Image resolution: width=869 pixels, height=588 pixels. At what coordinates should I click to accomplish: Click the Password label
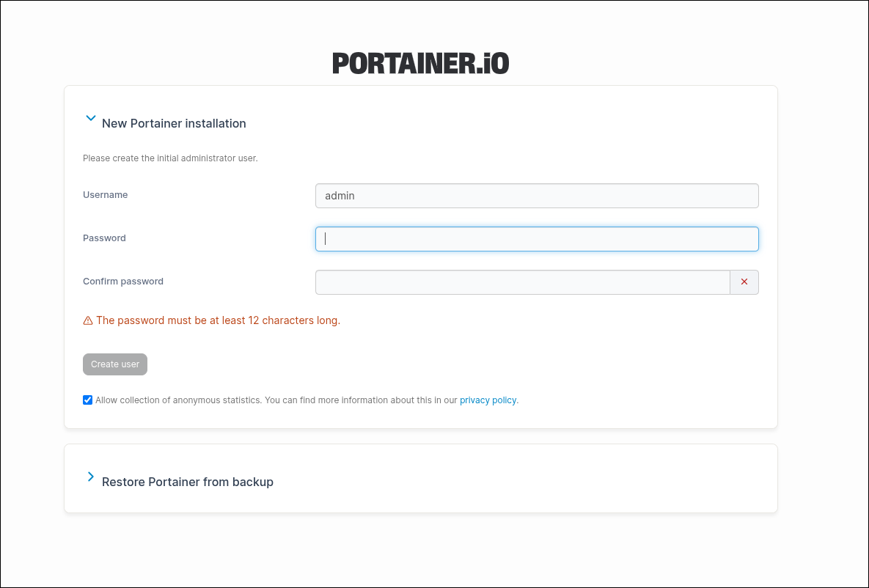click(x=104, y=238)
